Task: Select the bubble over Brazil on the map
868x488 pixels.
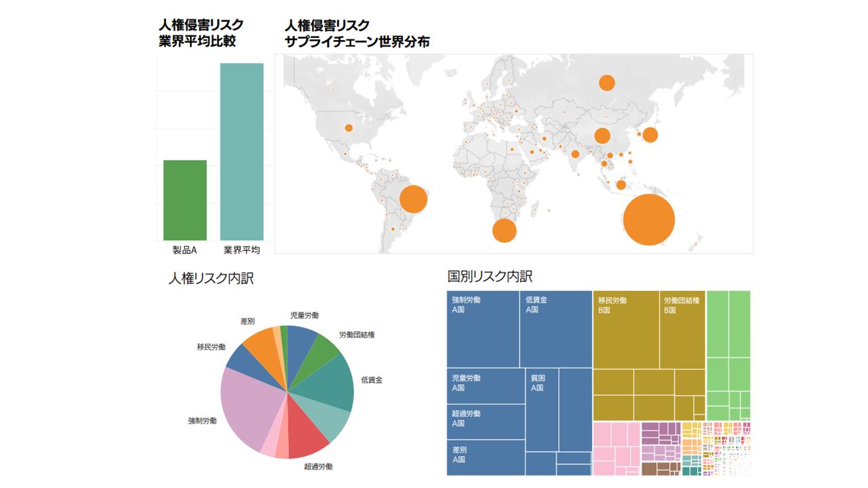Action: click(x=412, y=200)
